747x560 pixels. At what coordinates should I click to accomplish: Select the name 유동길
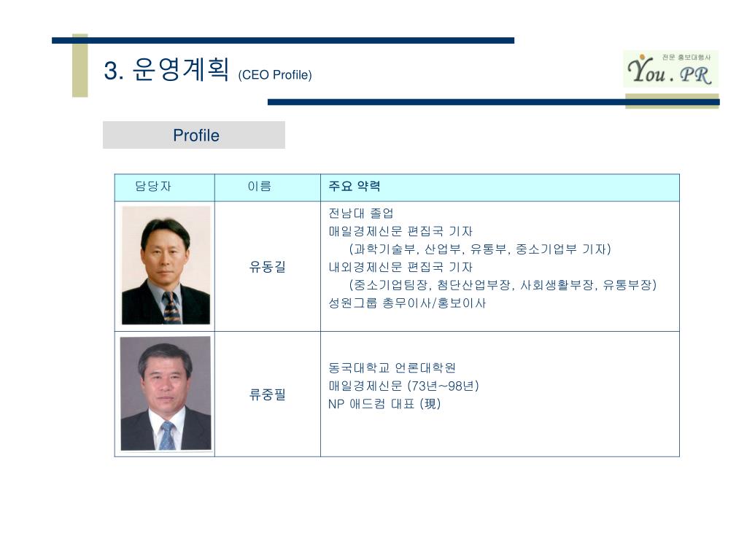pos(267,267)
